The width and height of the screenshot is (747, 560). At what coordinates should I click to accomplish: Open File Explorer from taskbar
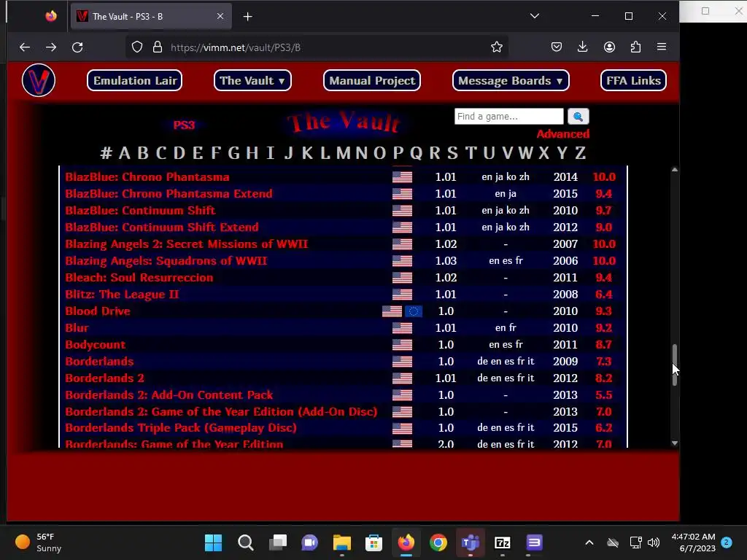point(342,542)
